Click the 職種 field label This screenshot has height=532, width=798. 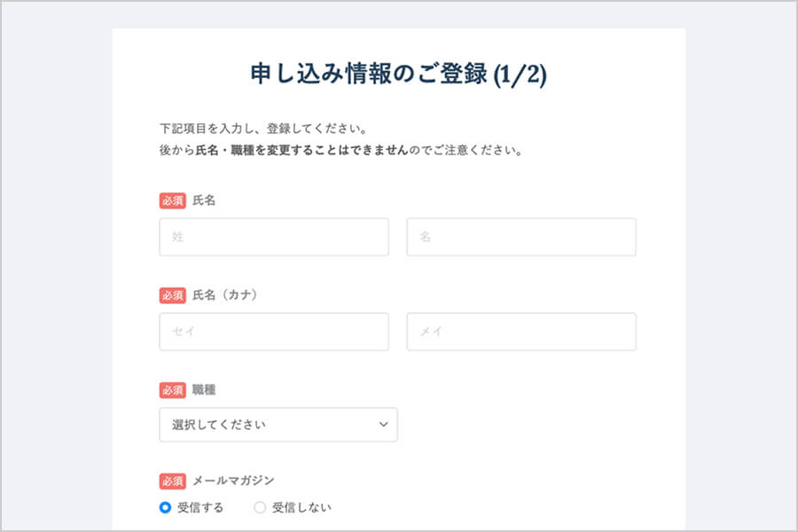[x=204, y=390]
